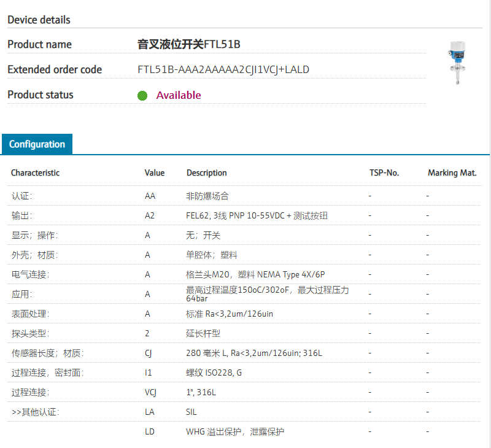
Task: Click the extended order code text
Action: point(223,69)
